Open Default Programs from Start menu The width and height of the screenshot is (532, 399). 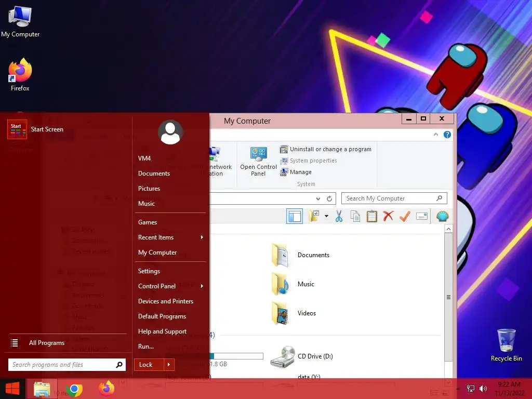[x=162, y=316]
